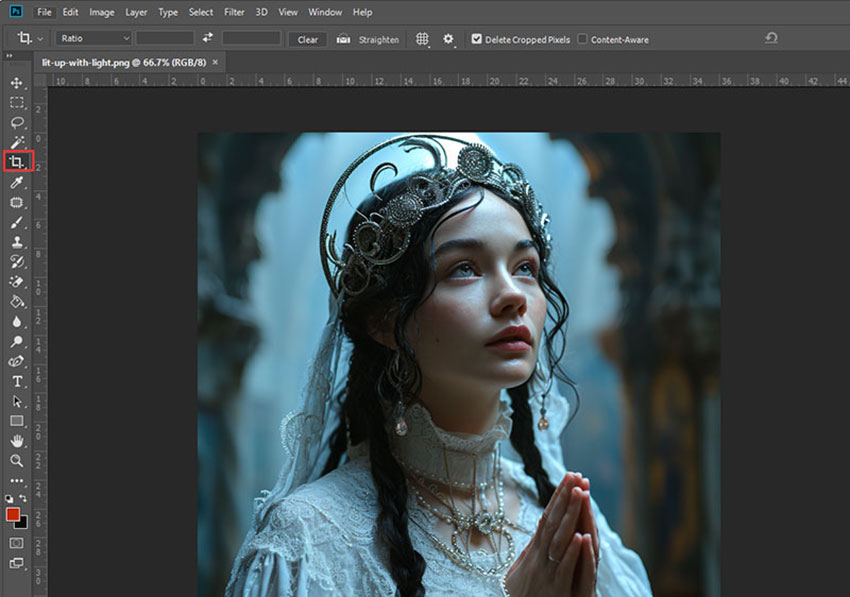Viewport: 850px width, 597px height.
Task: Select the Magic Wand tool
Action: tap(17, 142)
